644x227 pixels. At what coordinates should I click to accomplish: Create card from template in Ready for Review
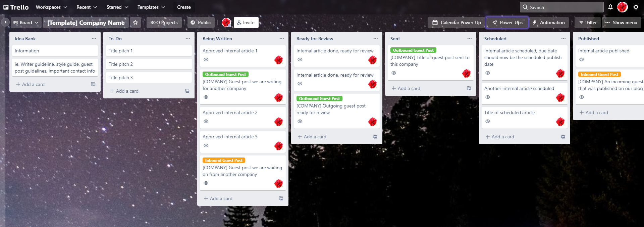tap(375, 137)
